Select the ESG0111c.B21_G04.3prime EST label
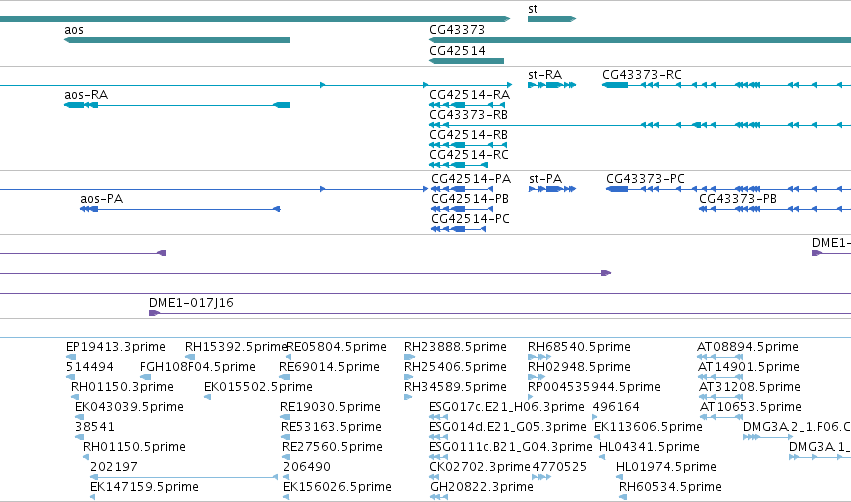The image size is (851, 502). 511,447
